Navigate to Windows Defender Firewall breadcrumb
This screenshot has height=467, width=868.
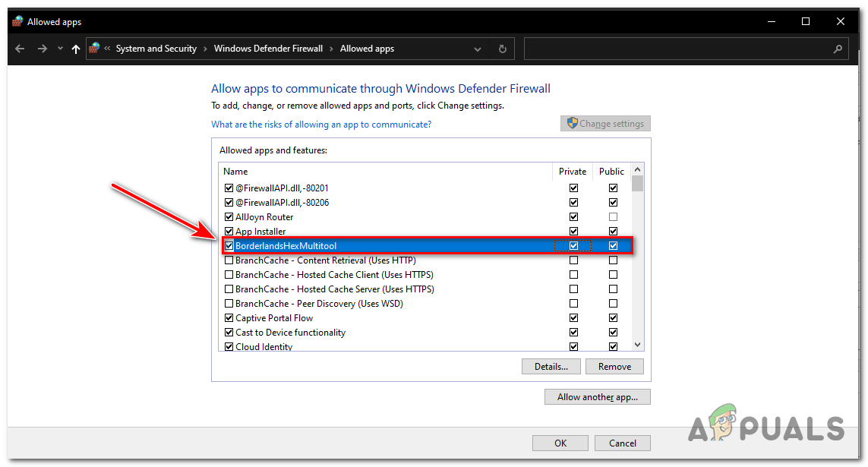(268, 48)
